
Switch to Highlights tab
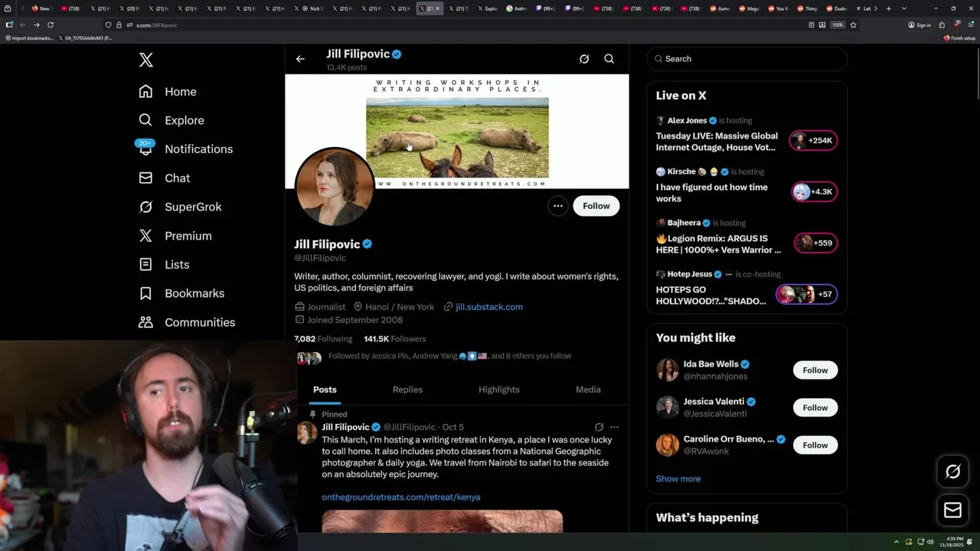click(x=499, y=390)
